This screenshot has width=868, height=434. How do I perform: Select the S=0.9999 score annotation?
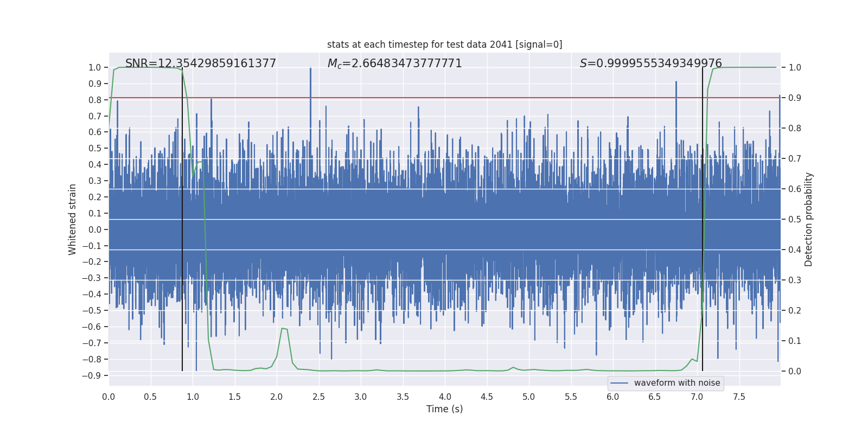pyautogui.click(x=650, y=63)
